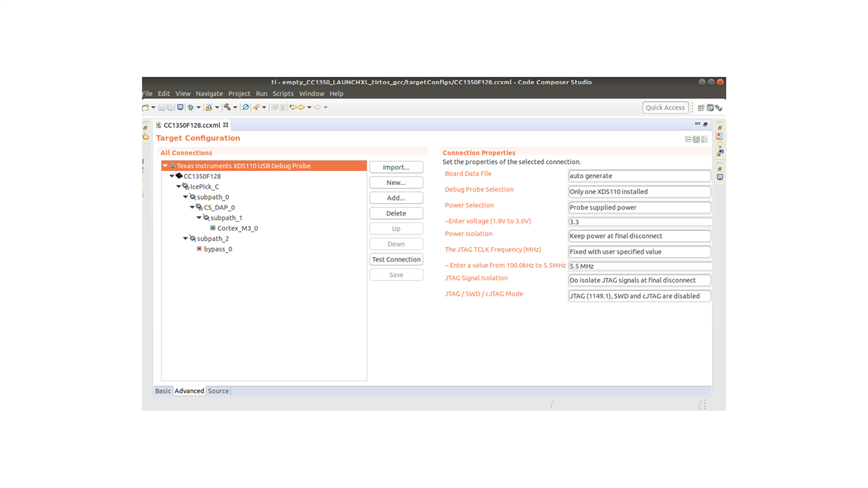
Task: Collapse the Texas Instruments XDS110 USB Debug Probe node
Action: (165, 166)
